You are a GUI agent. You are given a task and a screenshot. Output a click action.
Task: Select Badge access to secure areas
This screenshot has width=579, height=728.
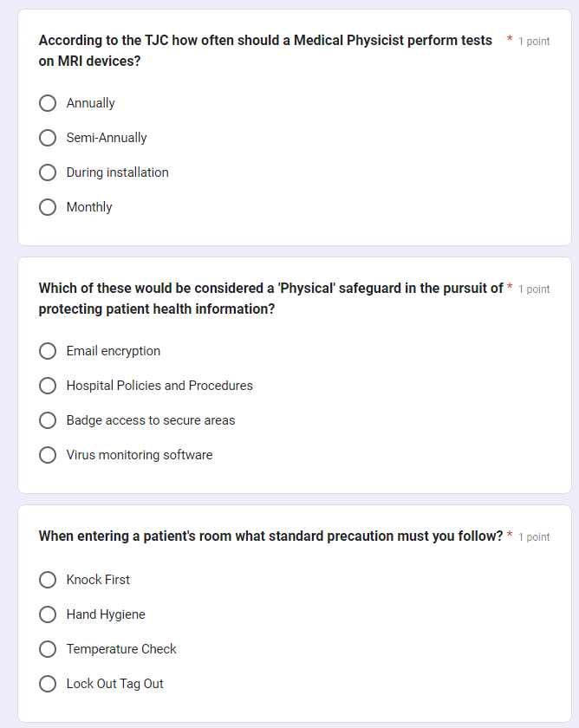point(49,420)
